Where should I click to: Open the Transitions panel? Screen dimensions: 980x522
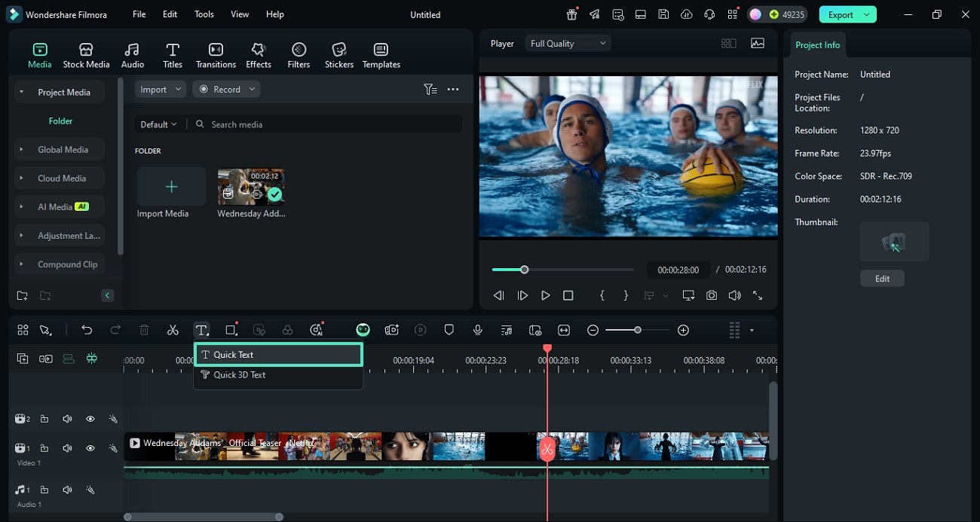click(x=216, y=56)
